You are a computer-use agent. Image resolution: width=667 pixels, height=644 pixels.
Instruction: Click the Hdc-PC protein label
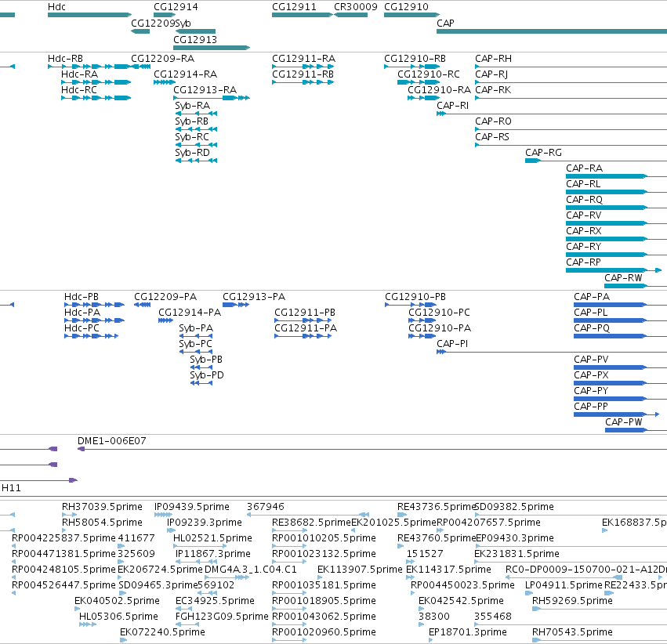pyautogui.click(x=82, y=328)
